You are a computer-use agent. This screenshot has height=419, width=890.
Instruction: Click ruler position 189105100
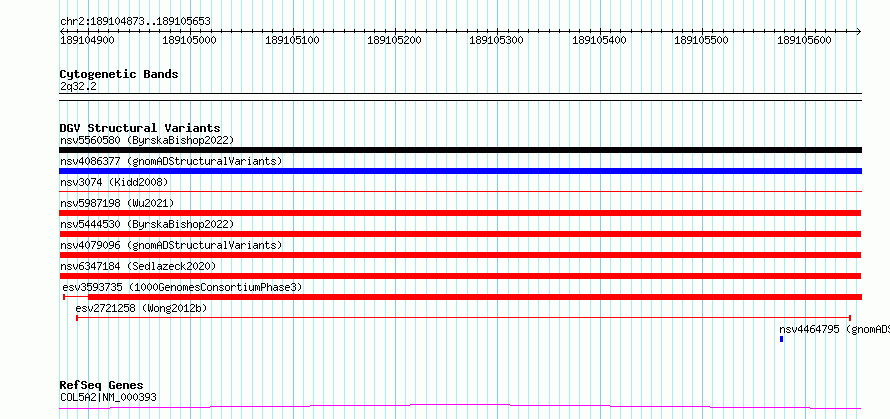pos(292,40)
